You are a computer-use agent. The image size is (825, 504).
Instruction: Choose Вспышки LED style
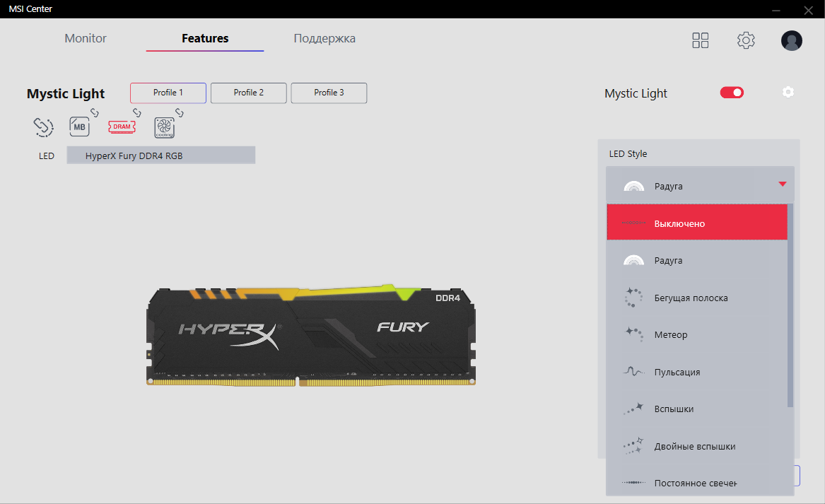(x=696, y=409)
